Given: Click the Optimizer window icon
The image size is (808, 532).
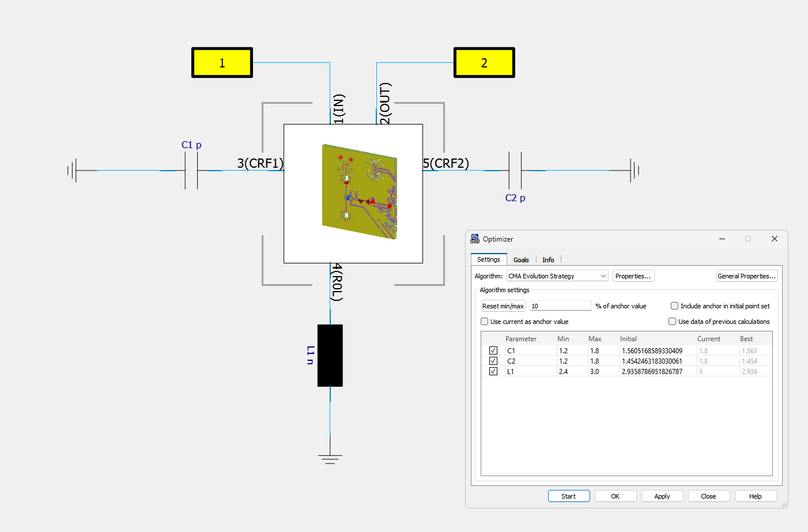Looking at the screenshot, I should pyautogui.click(x=475, y=239).
